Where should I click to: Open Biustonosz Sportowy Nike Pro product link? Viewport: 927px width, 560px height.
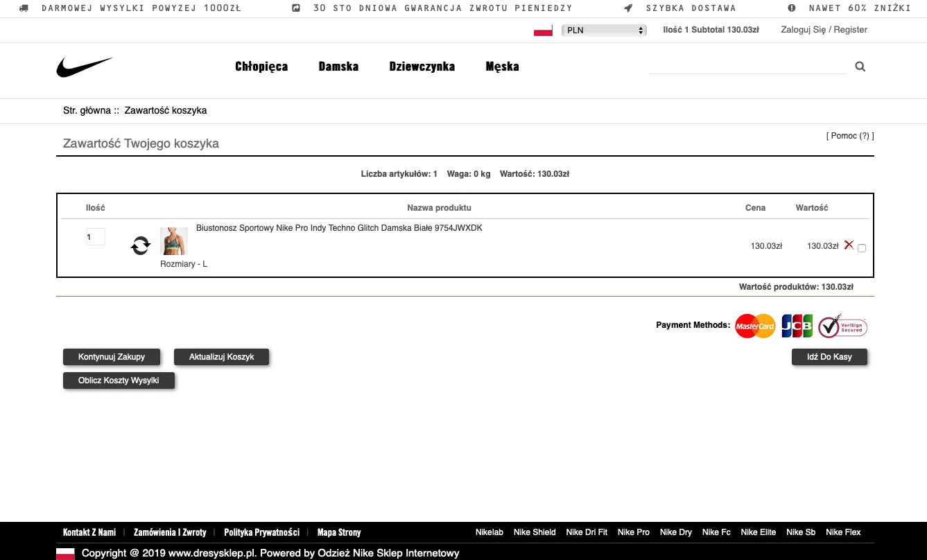339,228
